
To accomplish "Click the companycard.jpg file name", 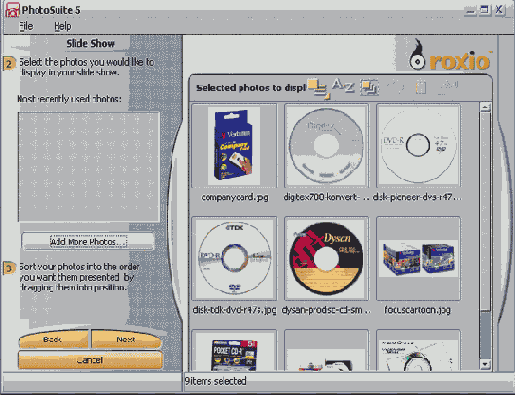I will [x=235, y=197].
